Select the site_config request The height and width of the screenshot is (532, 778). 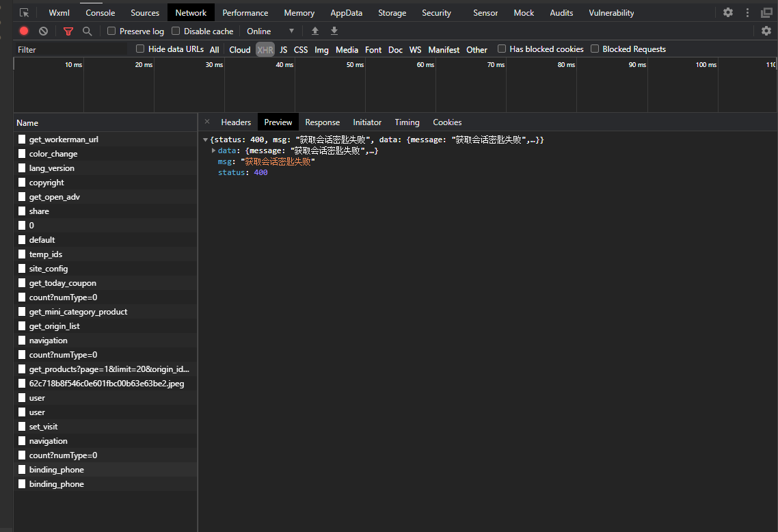click(105, 269)
